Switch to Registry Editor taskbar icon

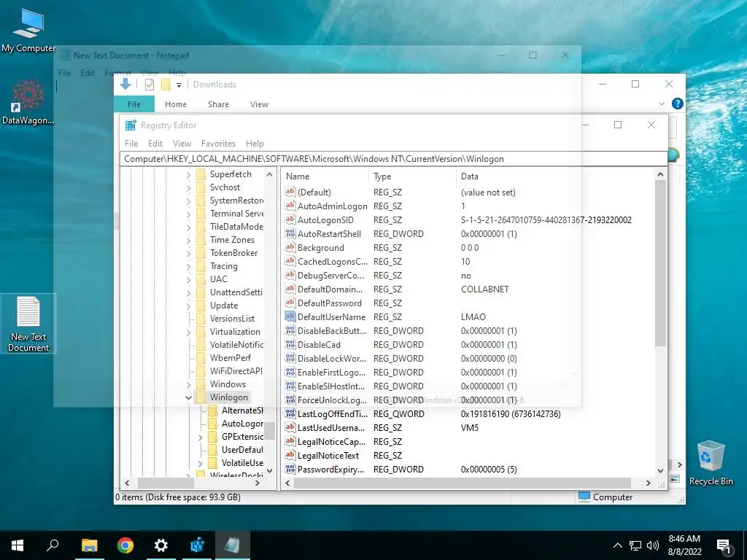[197, 545]
